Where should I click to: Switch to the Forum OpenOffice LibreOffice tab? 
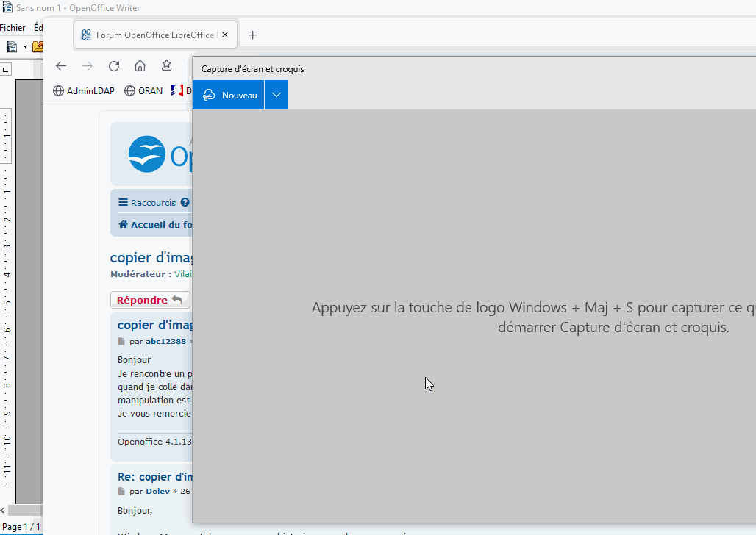click(x=154, y=35)
